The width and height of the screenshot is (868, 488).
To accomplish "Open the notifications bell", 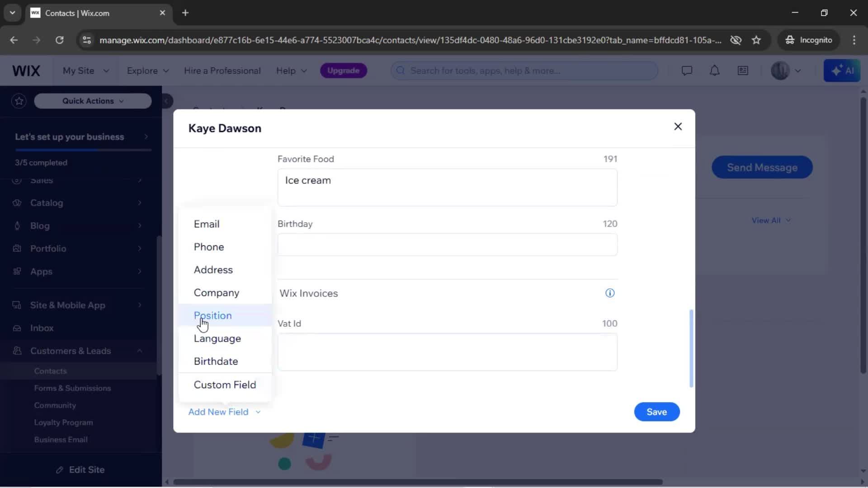I will 714,71.
